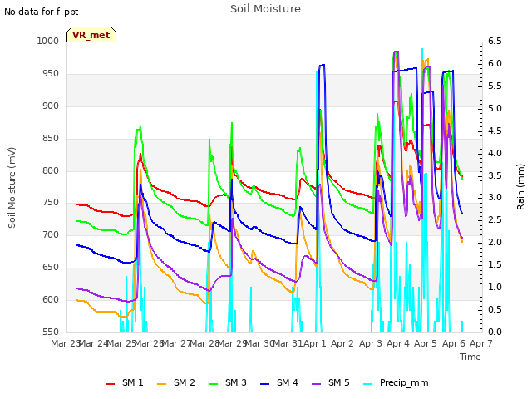Click the 950 tick on left axis
The height and width of the screenshot is (399, 532).
point(51,74)
